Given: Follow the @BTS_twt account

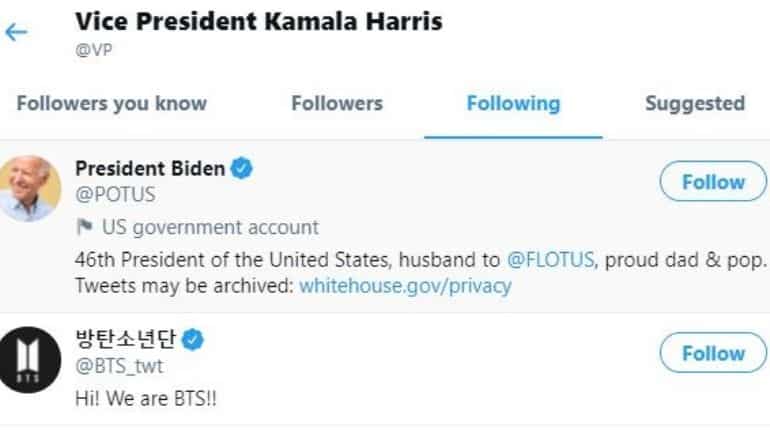Looking at the screenshot, I should [x=713, y=353].
